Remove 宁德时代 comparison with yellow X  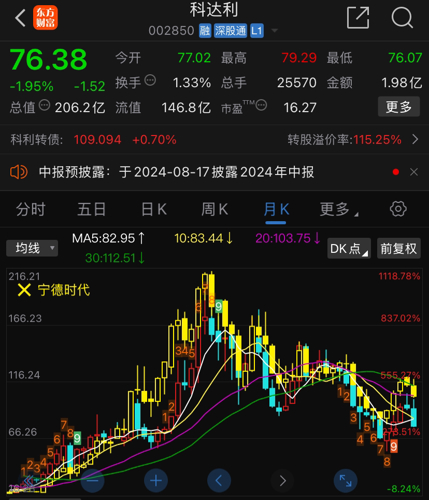24,290
